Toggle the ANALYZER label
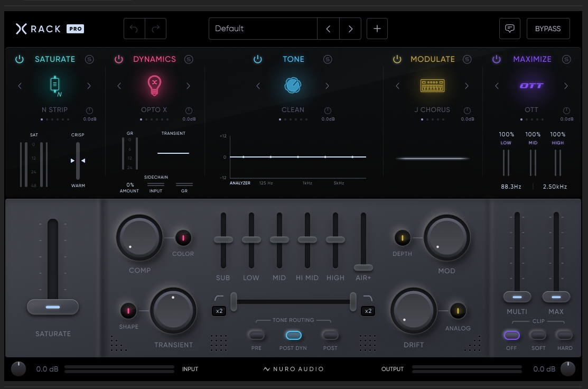 (240, 183)
